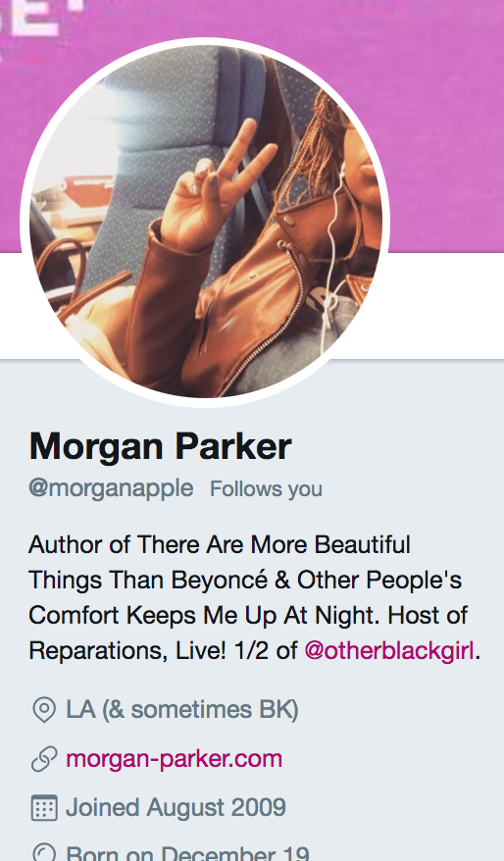
Task: Click the 'Author of There Are More Beautiful' bio line
Action: (220, 544)
